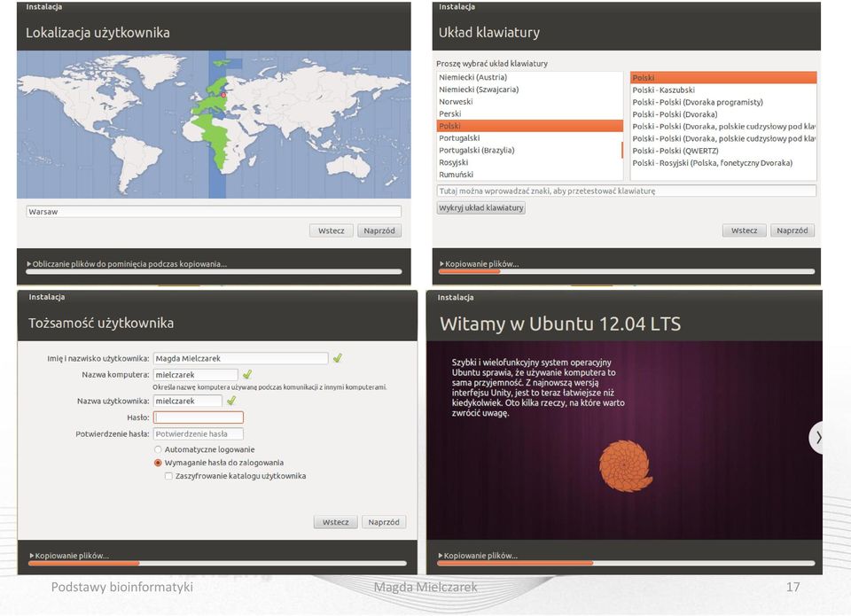Screen dimensions: 851x616
Task: Focus the Hasło password field
Action: tap(198, 417)
